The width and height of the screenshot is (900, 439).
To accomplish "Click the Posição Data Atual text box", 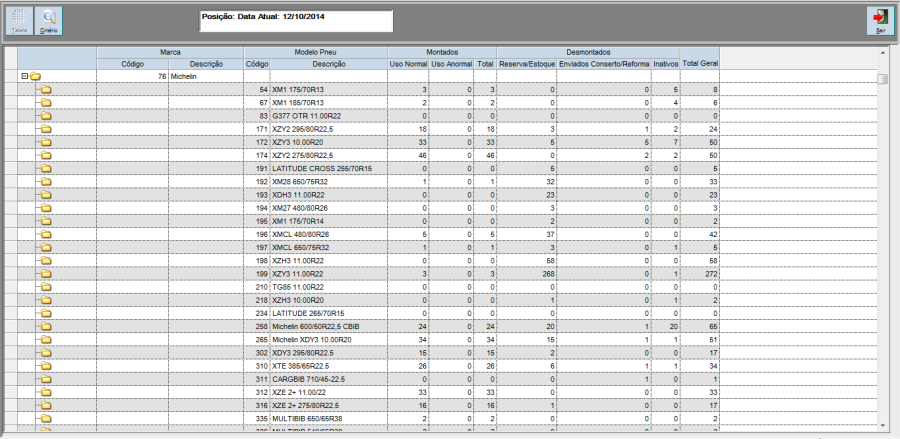I will pyautogui.click(x=296, y=21).
